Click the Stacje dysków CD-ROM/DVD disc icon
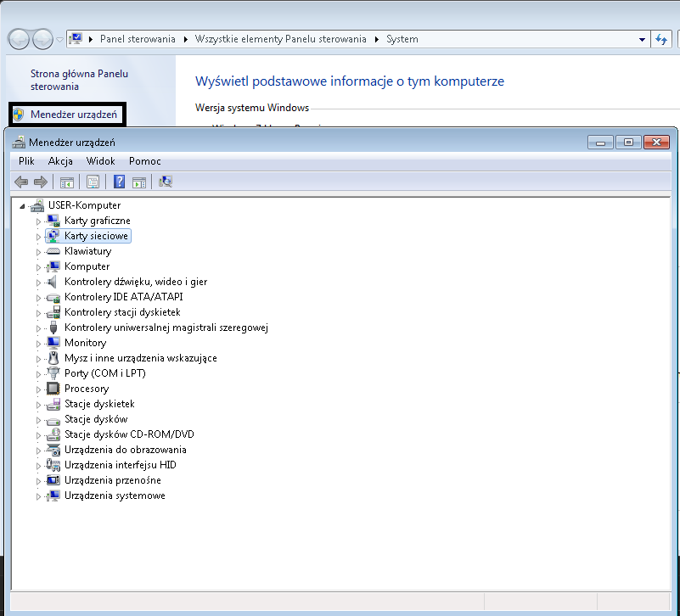The width and height of the screenshot is (680, 616). (x=53, y=434)
